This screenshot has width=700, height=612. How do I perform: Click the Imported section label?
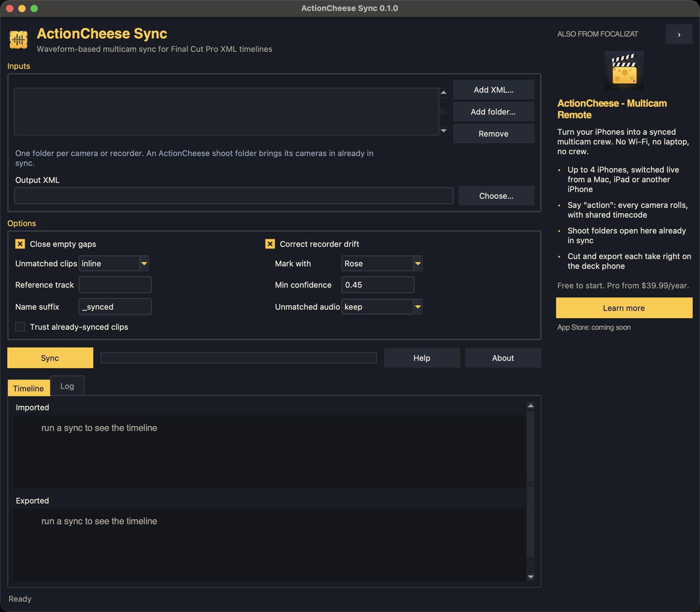pyautogui.click(x=32, y=407)
